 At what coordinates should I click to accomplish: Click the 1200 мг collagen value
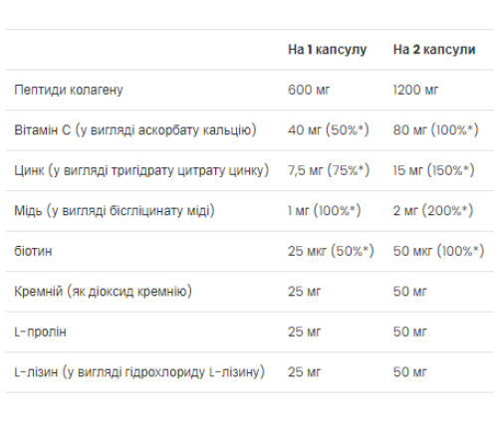pos(415,90)
